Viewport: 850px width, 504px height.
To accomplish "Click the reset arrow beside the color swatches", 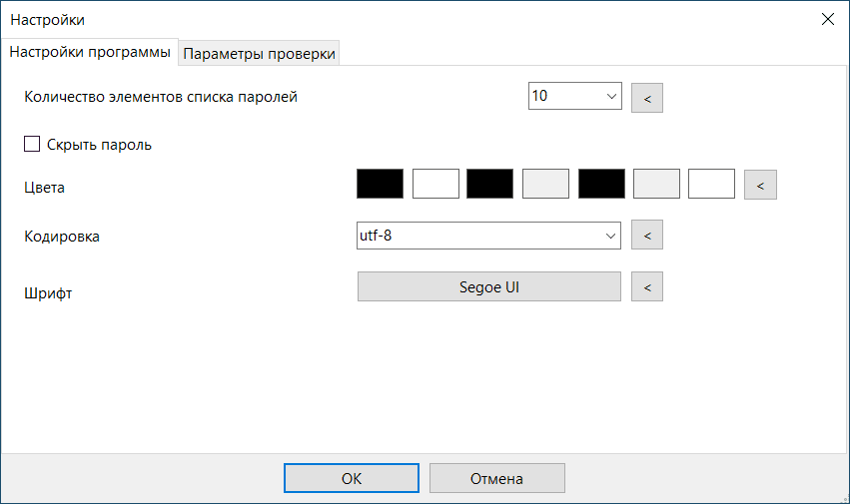I will coord(760,185).
